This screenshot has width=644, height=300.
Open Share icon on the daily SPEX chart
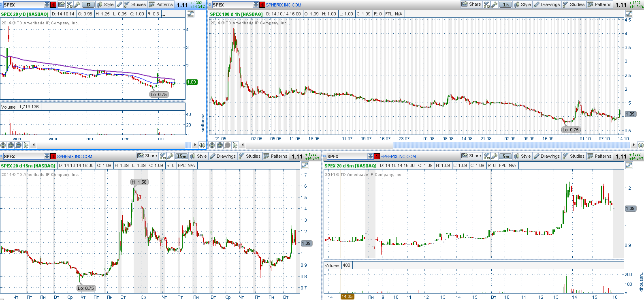point(62,4)
